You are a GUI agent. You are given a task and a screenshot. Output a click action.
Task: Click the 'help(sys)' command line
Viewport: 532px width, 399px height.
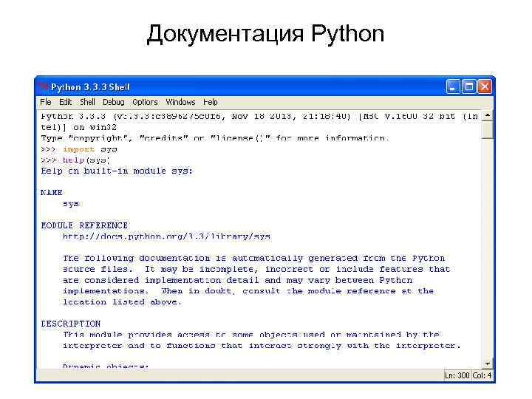75,160
